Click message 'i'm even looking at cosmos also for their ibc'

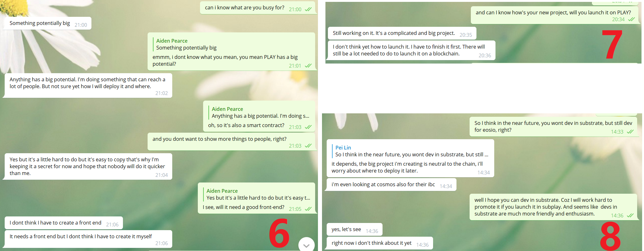point(392,185)
